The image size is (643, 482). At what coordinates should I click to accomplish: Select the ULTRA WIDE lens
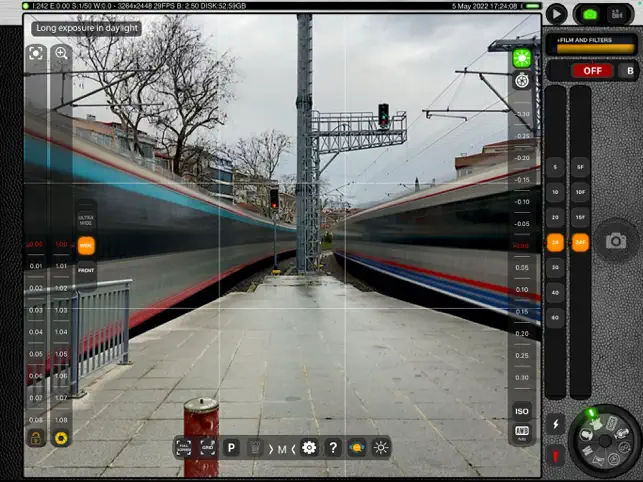86,220
